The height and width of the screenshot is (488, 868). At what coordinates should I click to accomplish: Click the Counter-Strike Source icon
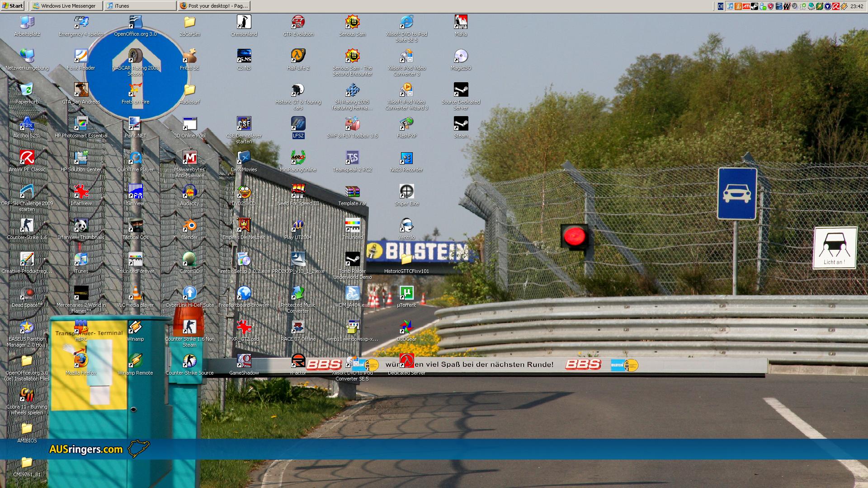coord(189,361)
